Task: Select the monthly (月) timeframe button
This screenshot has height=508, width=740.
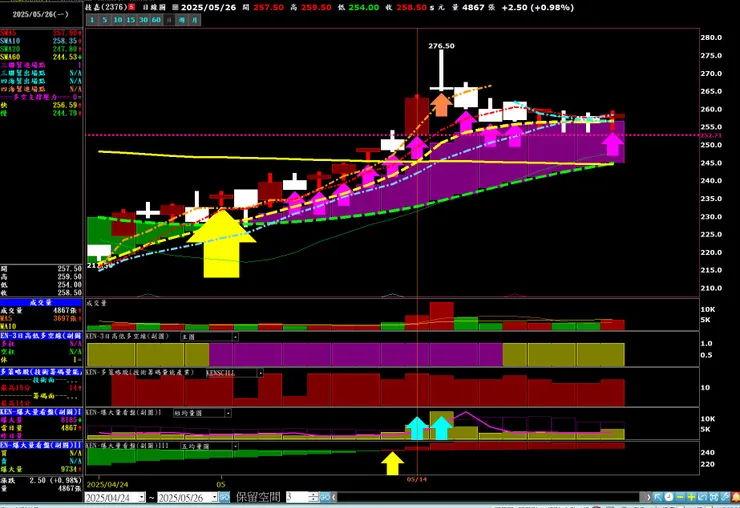Action: [x=194, y=20]
